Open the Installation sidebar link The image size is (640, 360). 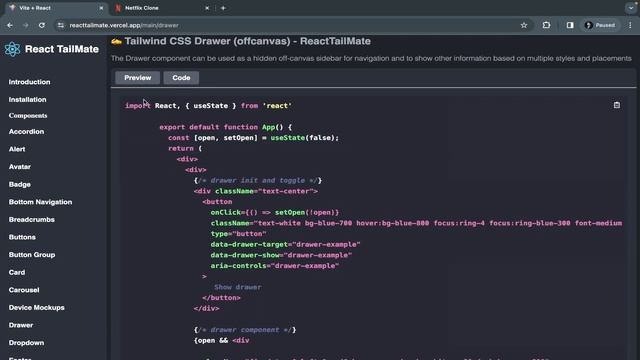point(27,100)
